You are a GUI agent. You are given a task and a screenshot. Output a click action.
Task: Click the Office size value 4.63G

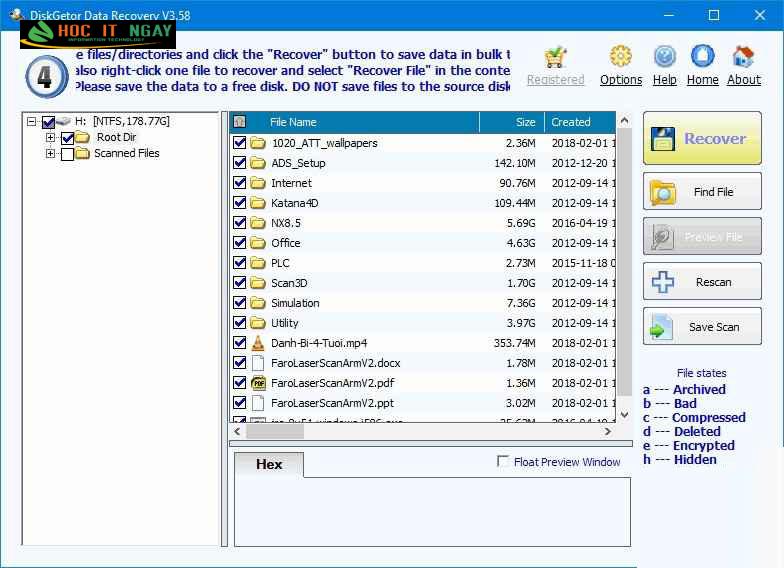[521, 243]
